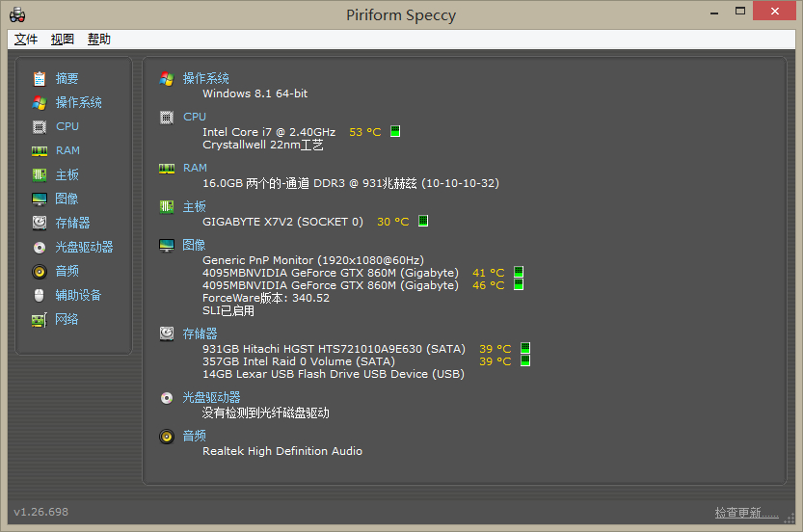Screen dimensions: 803x532
Task: Click the 主板 heading link in summary
Action: coord(195,207)
